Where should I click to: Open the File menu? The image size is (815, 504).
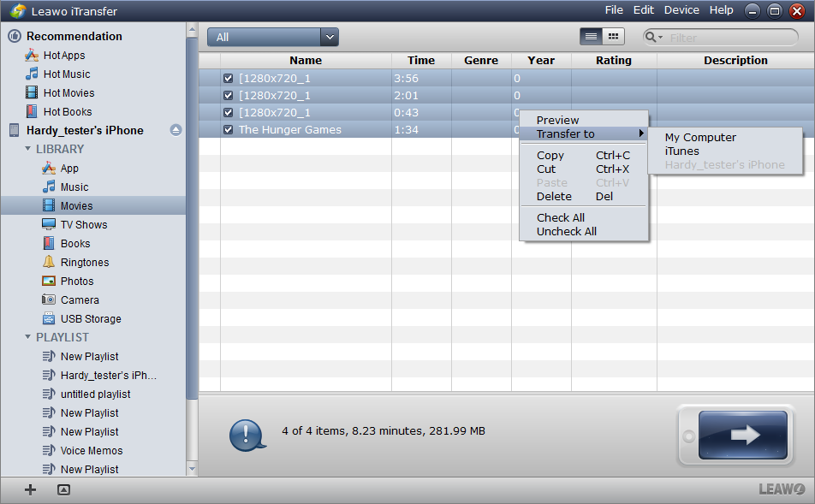(614, 10)
